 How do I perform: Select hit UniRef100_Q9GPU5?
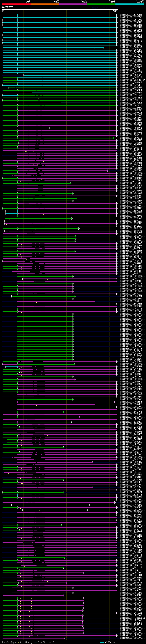(131, 263)
